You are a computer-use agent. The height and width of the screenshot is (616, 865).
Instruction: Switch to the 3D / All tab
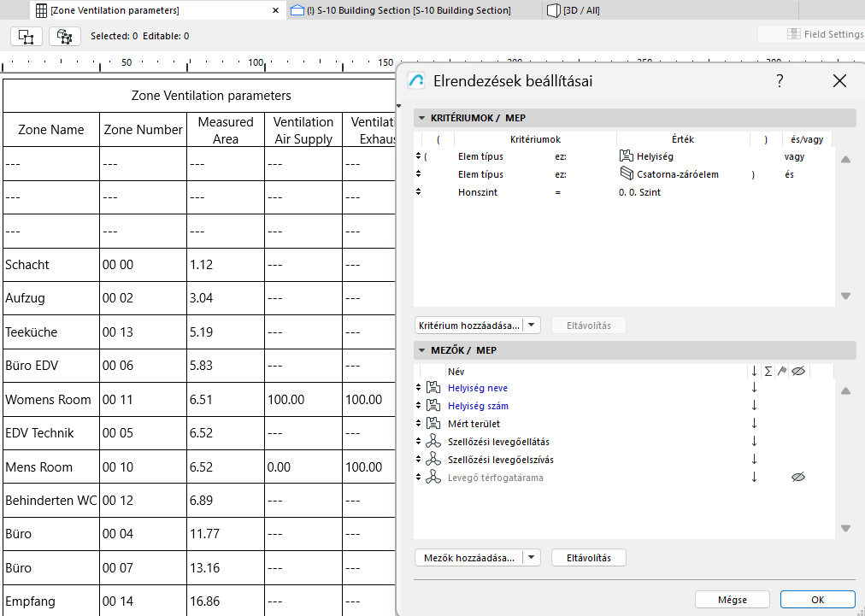(581, 10)
